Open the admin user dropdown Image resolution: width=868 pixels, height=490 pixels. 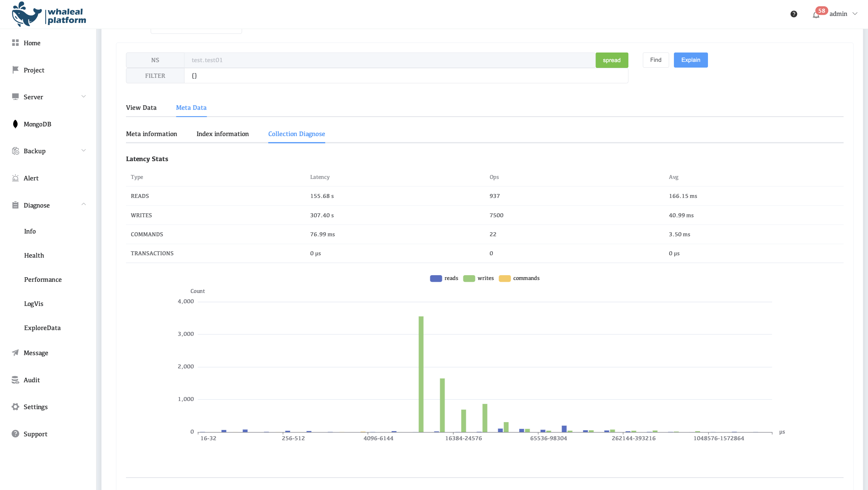(842, 14)
